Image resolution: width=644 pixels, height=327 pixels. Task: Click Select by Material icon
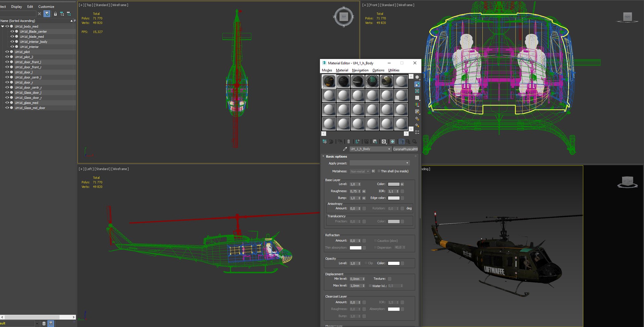coord(417,125)
